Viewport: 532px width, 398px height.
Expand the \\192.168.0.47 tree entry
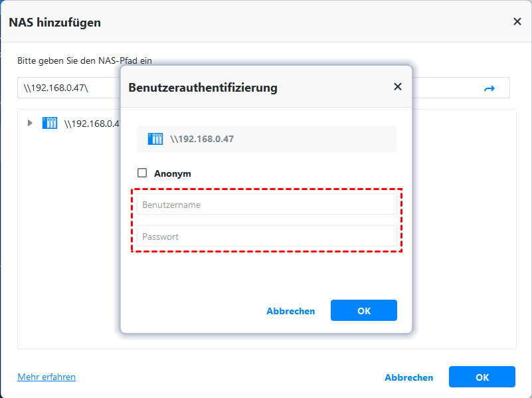(x=29, y=123)
